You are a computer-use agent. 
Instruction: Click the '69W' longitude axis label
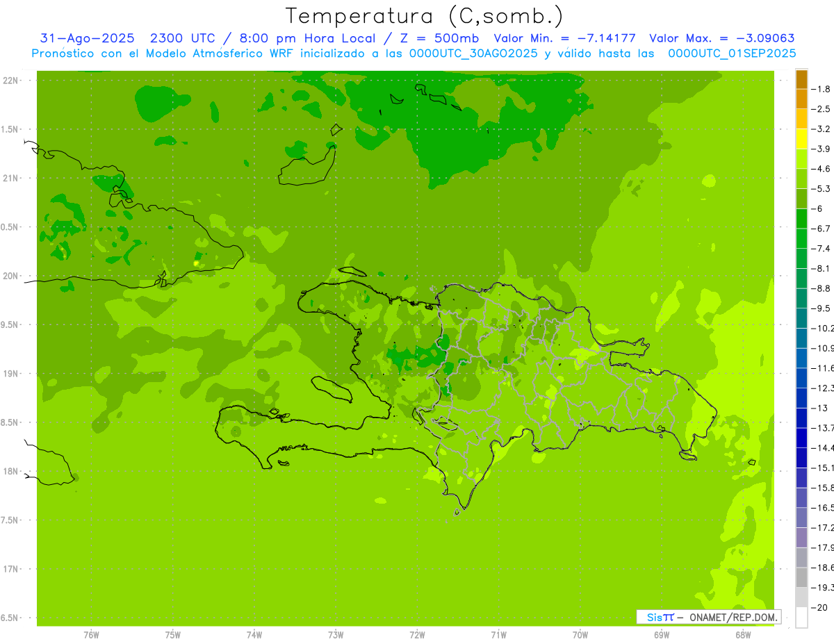(x=662, y=635)
